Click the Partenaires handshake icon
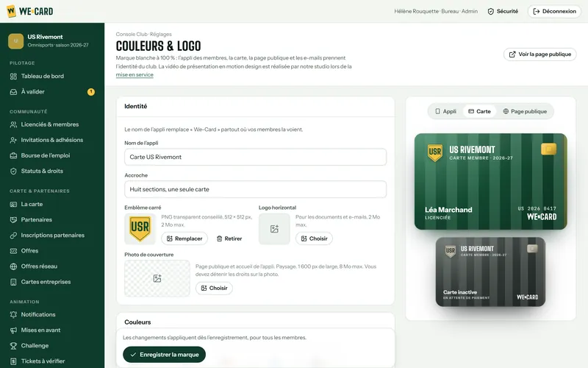Screen dimensions: 588x368 tap(13, 219)
